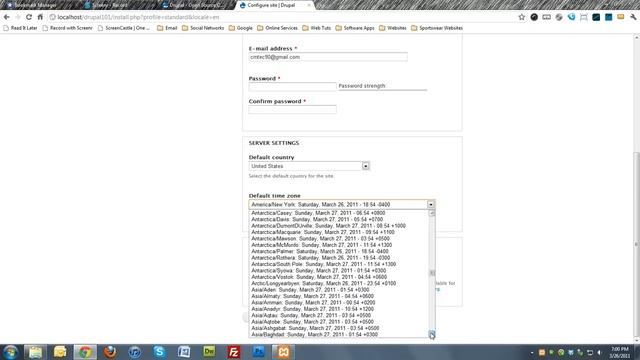Viewport: 640px width, 360px height.
Task: Open the ScreenCastle bookmark
Action: (x=124, y=28)
